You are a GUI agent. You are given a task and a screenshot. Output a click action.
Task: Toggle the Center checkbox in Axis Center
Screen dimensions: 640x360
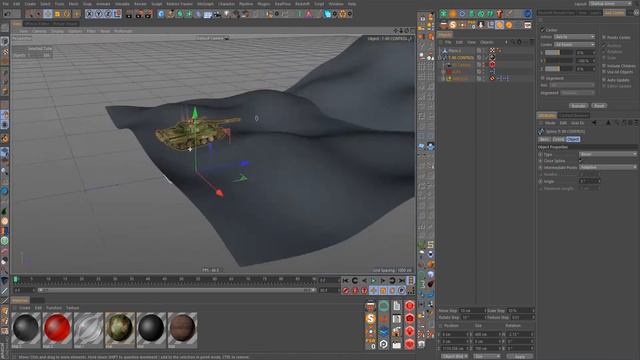pyautogui.click(x=542, y=30)
